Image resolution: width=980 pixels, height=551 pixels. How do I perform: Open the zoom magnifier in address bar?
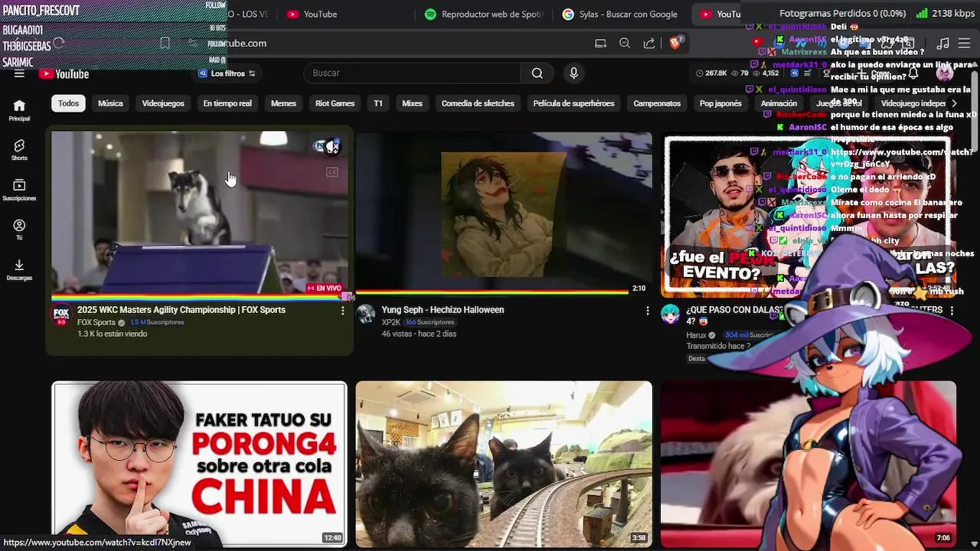pyautogui.click(x=625, y=44)
